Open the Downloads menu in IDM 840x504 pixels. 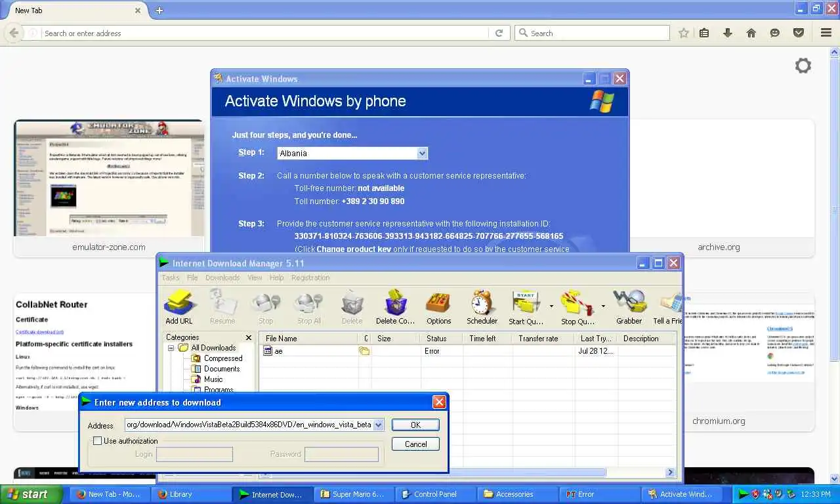[222, 278]
